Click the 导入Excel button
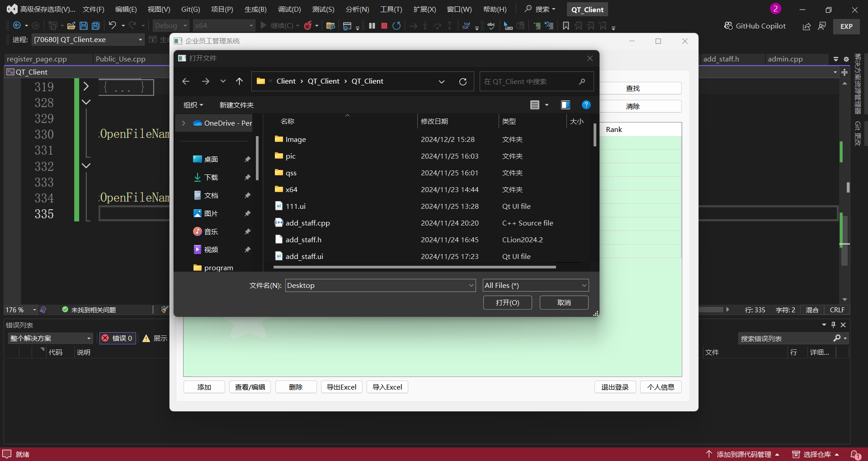Viewport: 868px width, 461px height. click(x=387, y=387)
